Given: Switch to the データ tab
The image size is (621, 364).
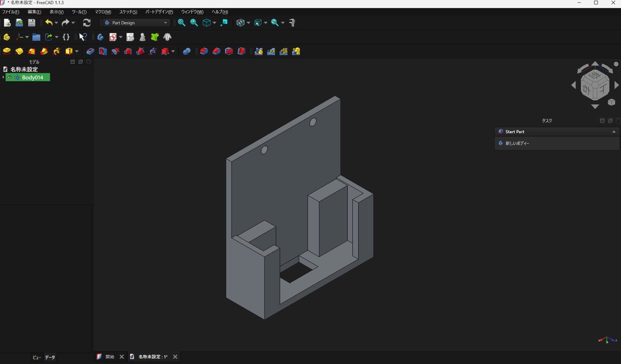Looking at the screenshot, I should [x=50, y=357].
